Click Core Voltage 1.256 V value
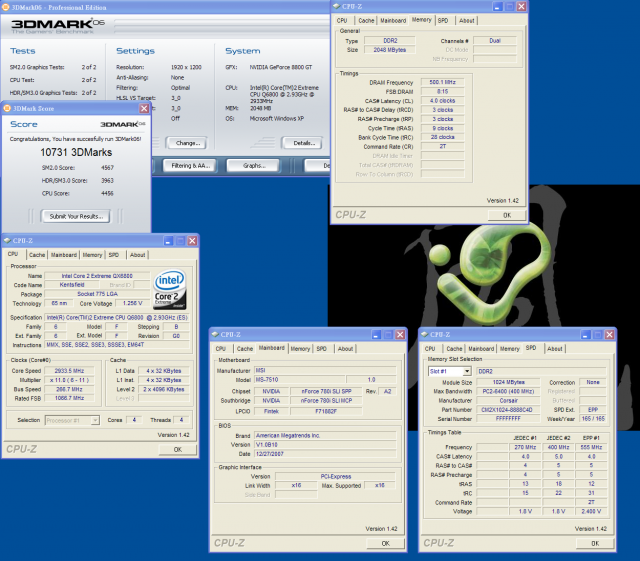Viewport: 640px width, 561px height. pos(133,303)
